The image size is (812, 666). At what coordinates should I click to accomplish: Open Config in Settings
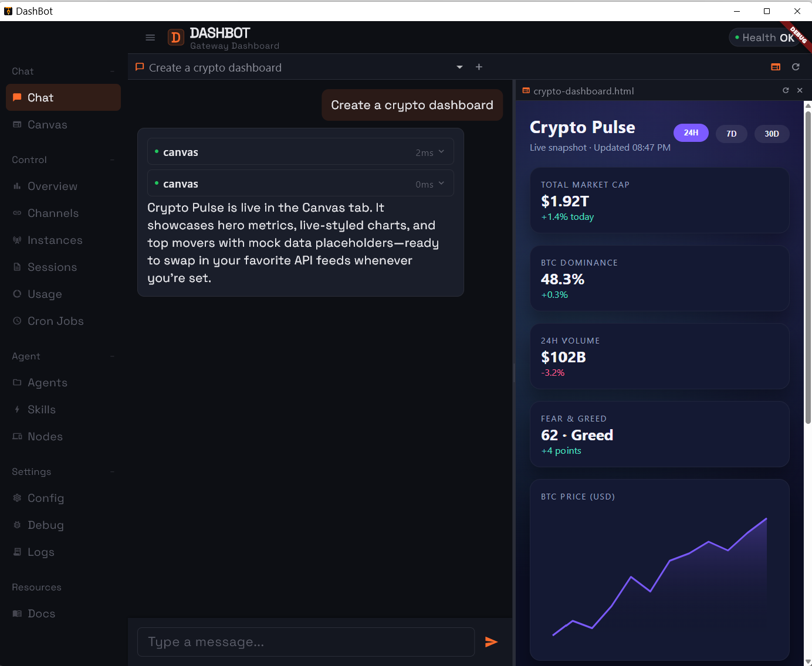(46, 498)
